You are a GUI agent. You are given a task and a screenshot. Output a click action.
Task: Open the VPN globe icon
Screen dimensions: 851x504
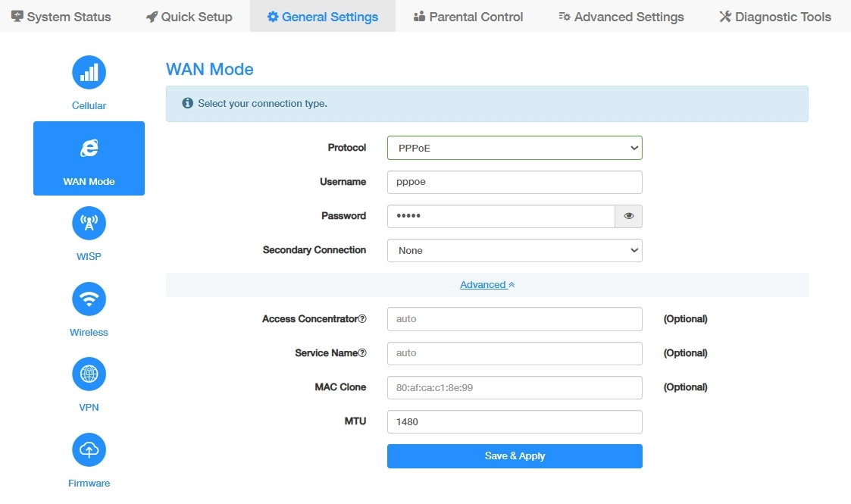[89, 374]
